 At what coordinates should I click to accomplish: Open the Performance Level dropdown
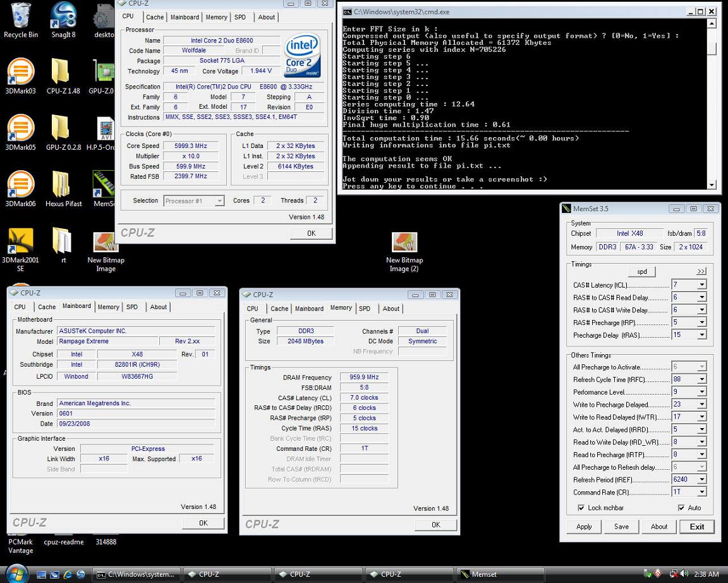(702, 391)
